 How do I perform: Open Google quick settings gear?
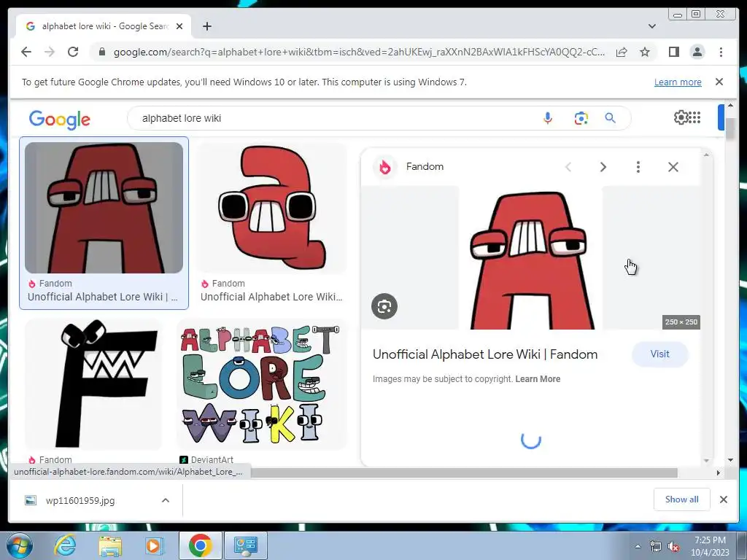point(681,117)
